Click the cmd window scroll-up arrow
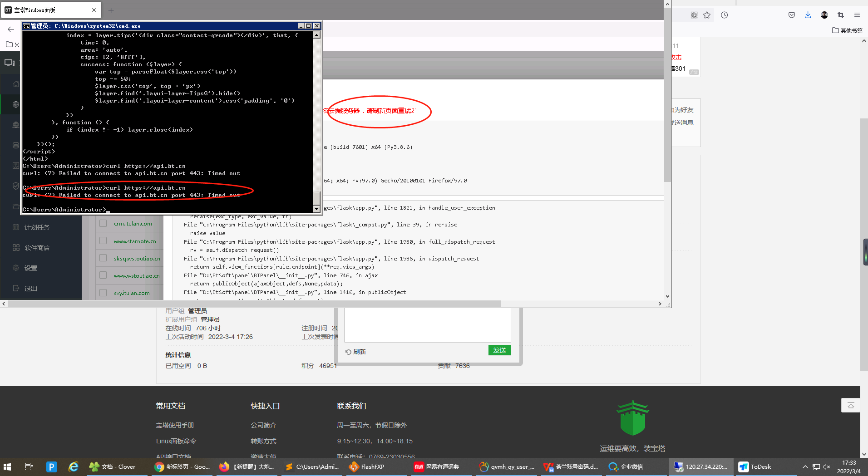 (317, 35)
